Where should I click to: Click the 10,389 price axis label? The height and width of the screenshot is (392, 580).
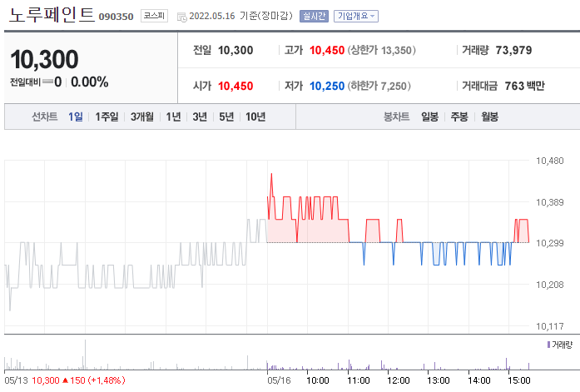pyautogui.click(x=550, y=202)
